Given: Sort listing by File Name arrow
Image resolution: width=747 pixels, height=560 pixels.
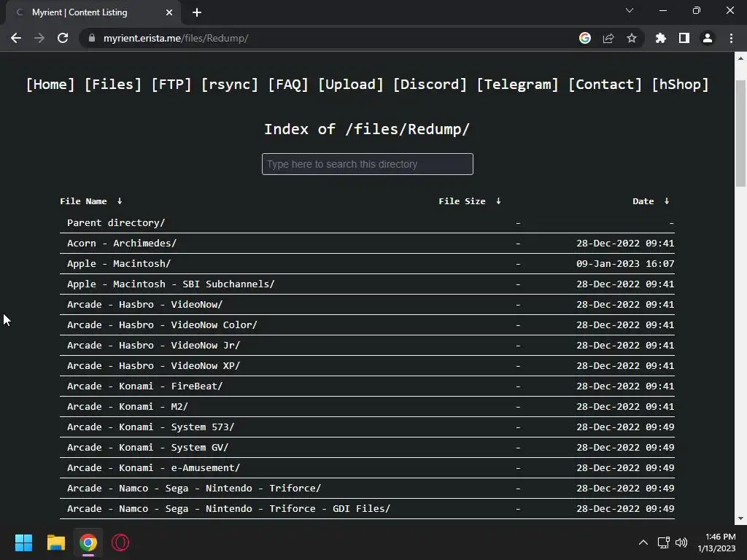Looking at the screenshot, I should [x=120, y=201].
